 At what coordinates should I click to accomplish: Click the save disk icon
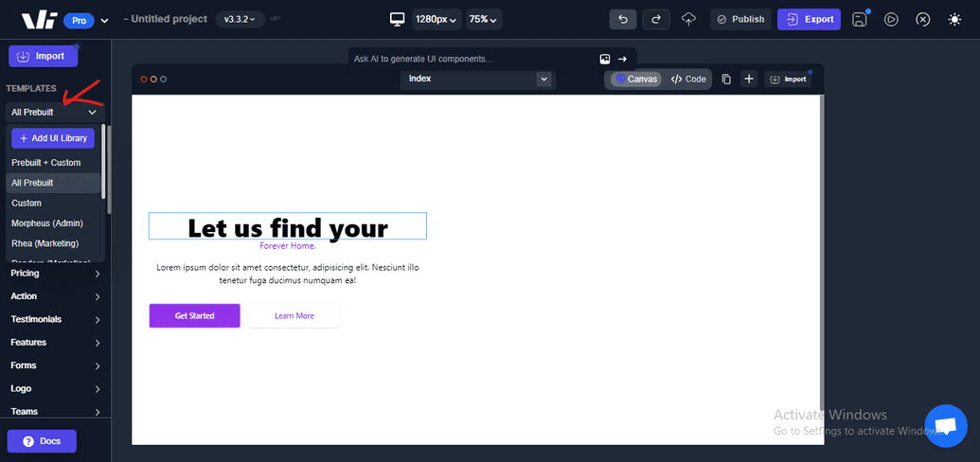click(x=860, y=19)
